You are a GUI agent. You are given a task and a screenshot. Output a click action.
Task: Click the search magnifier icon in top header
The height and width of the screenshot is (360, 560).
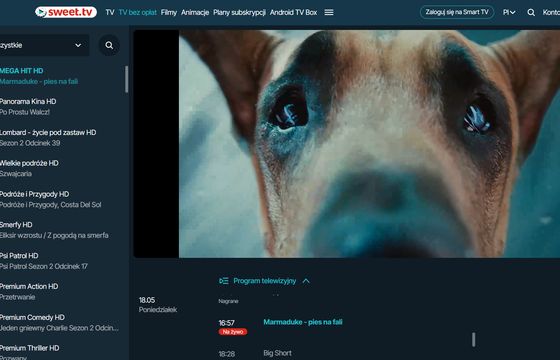531,12
